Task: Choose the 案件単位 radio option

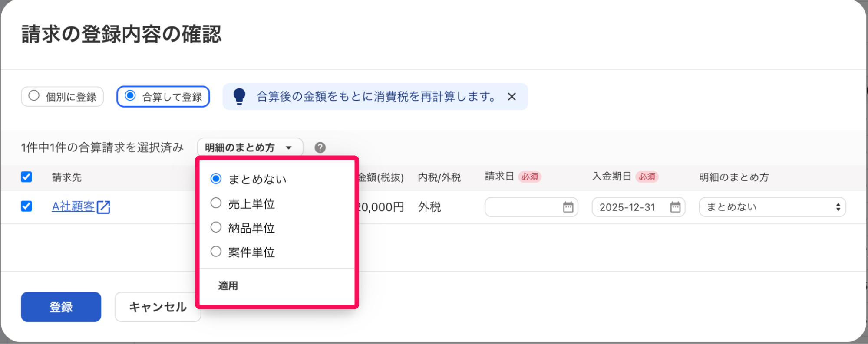Action: (242, 252)
